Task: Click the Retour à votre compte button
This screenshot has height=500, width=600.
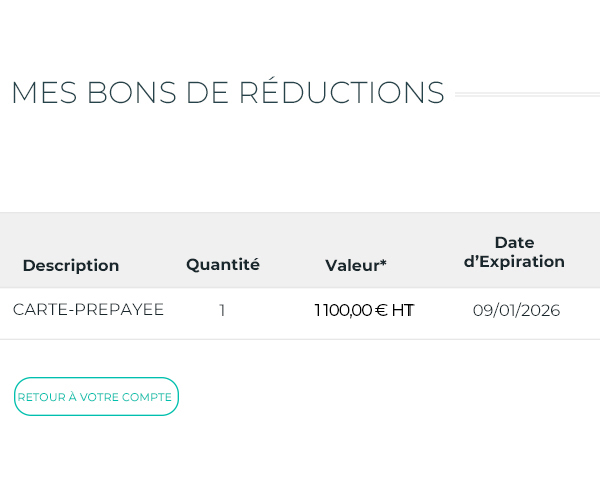Action: (x=96, y=397)
